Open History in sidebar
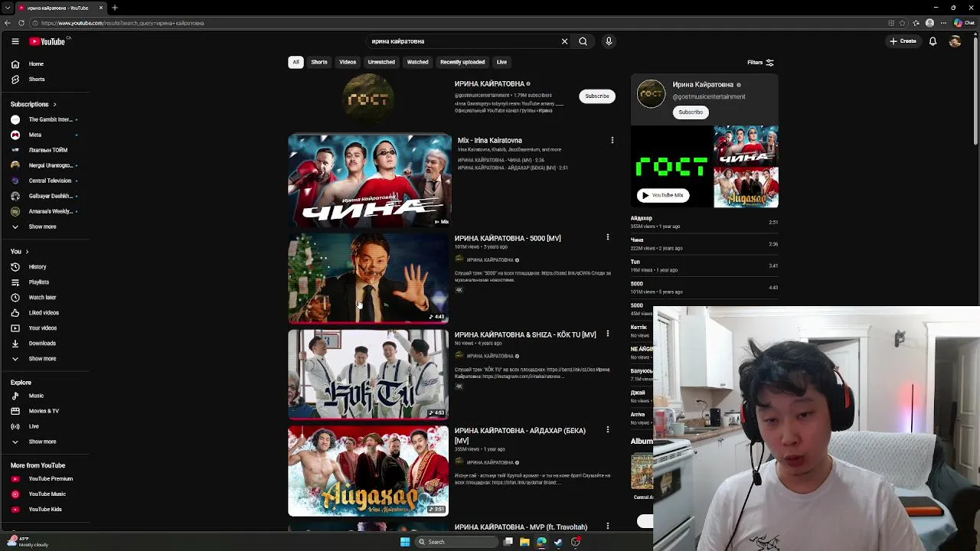This screenshot has width=980, height=551. (x=38, y=267)
